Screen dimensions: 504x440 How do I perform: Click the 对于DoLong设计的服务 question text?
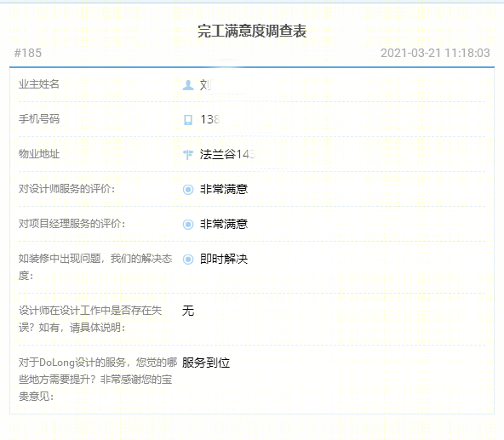tap(98, 380)
